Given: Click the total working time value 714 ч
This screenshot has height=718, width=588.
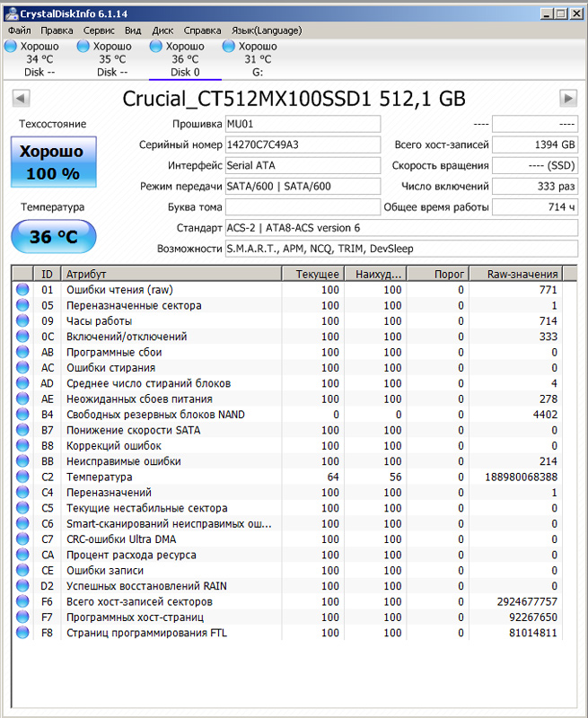Looking at the screenshot, I should coord(535,207).
